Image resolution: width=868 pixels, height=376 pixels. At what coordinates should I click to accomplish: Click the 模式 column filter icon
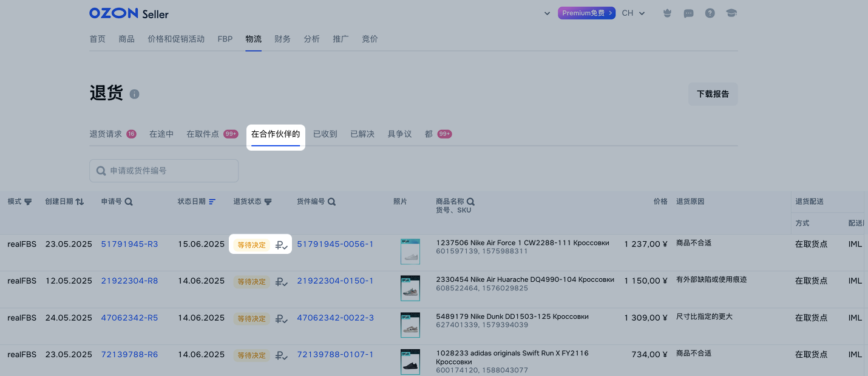click(x=28, y=202)
